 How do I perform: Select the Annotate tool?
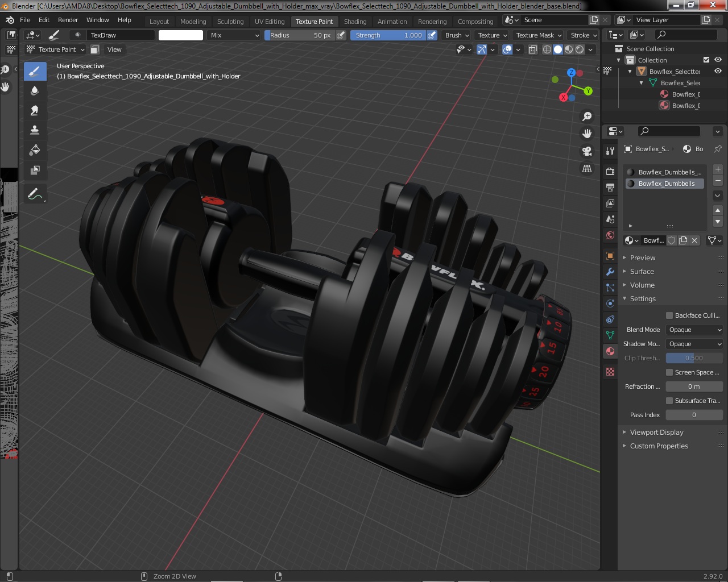pos(35,194)
